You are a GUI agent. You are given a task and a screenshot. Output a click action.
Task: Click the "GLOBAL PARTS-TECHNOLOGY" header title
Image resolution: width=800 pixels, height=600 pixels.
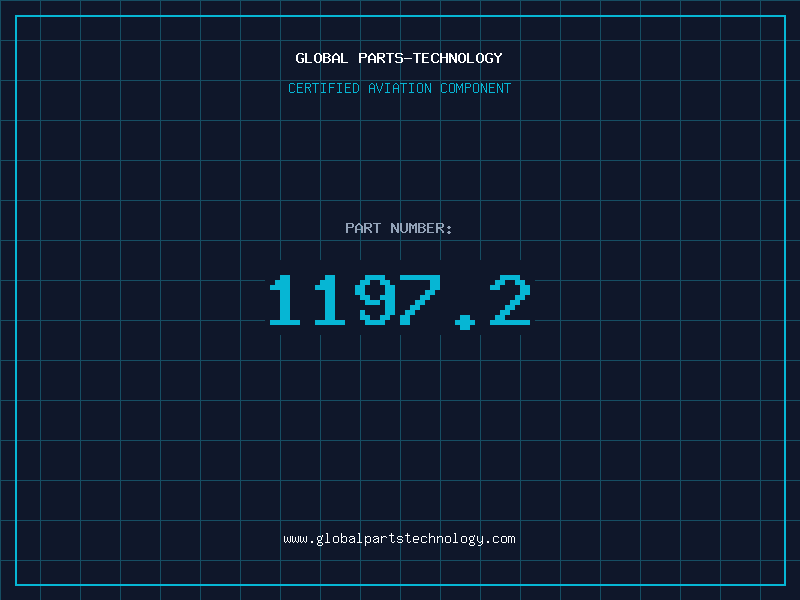399,58
